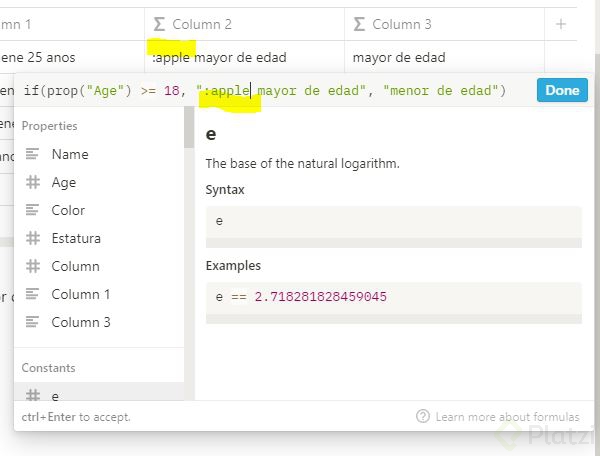Open the Column 3 header
The height and width of the screenshot is (456, 600).
(444, 24)
